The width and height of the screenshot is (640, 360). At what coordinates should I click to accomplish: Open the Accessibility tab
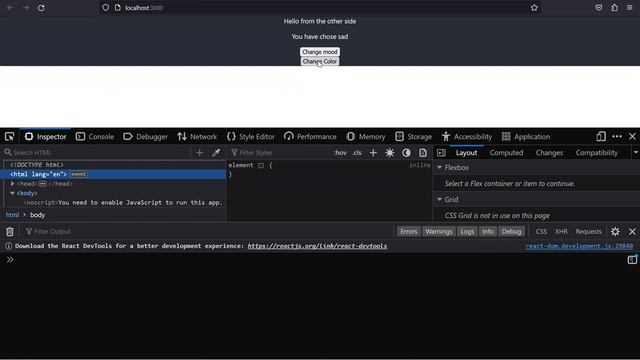point(467,137)
